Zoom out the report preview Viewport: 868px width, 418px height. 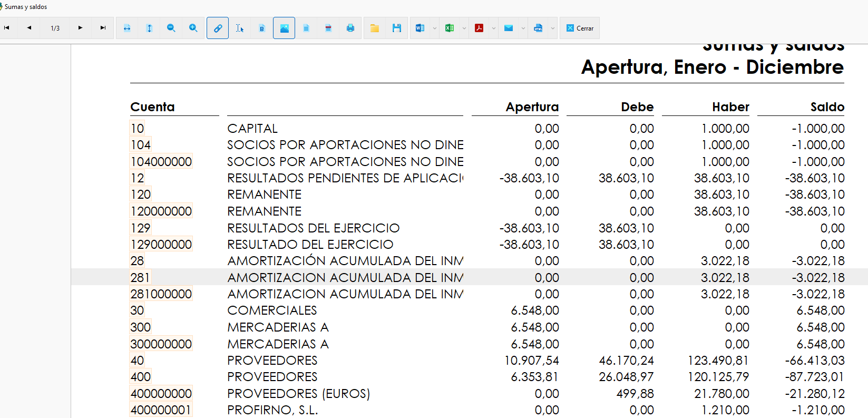point(171,28)
